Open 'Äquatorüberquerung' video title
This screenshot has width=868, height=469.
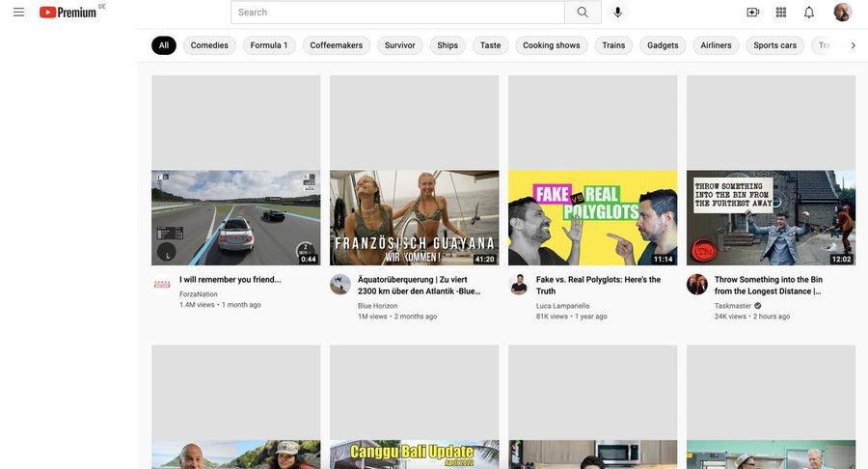point(420,286)
